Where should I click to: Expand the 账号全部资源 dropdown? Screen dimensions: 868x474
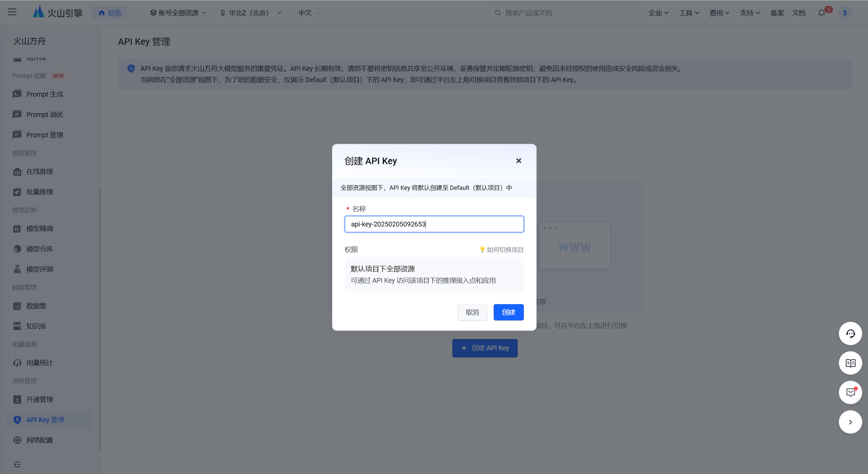(x=178, y=13)
